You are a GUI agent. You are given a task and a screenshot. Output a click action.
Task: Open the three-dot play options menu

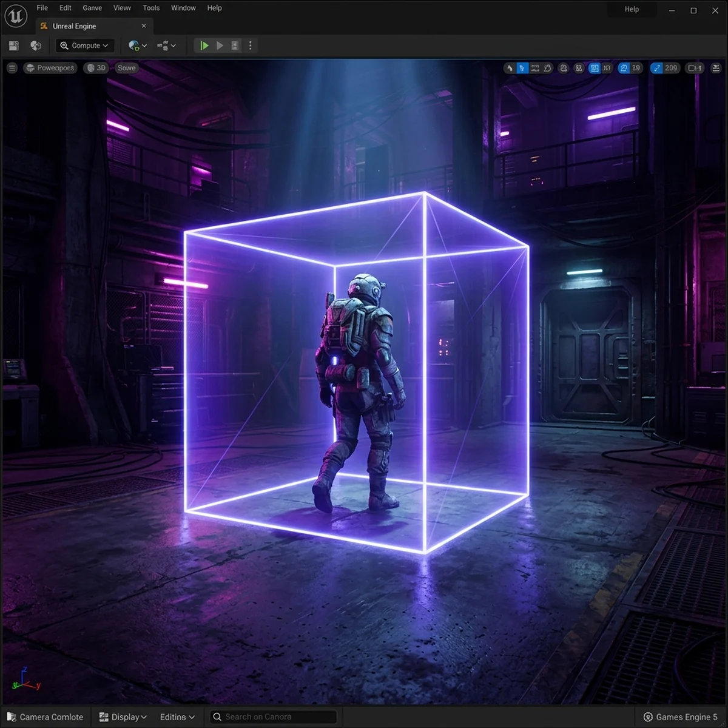pos(250,45)
